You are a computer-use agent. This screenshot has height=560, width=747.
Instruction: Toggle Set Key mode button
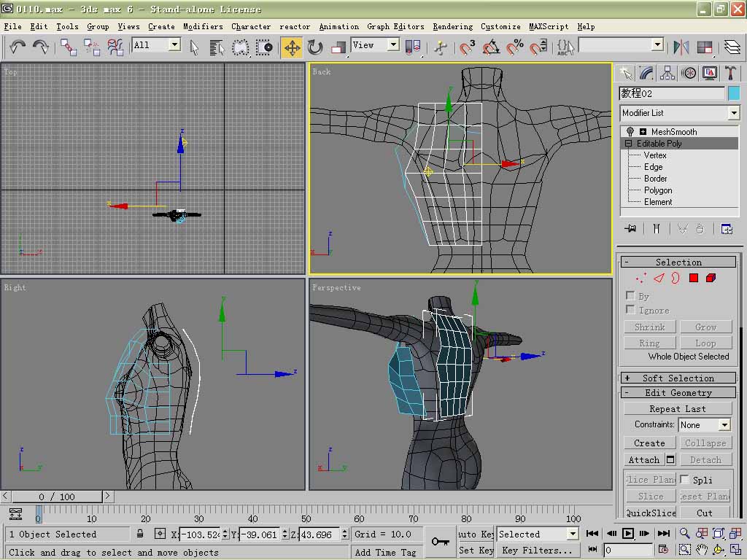coord(475,550)
